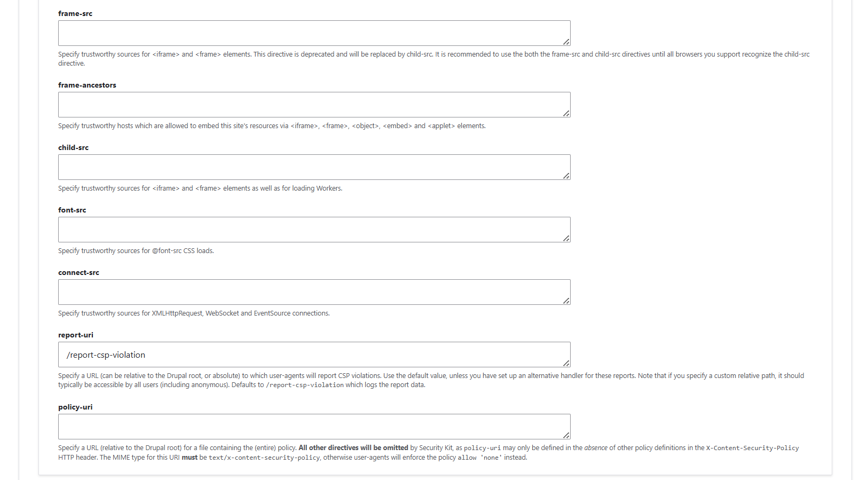Click the frame-ancestors text field
The width and height of the screenshot is (868, 480).
pos(314,104)
